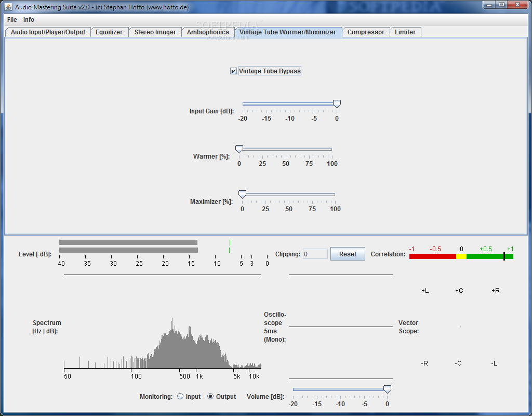Go to the Compressor tab
Screen dimensions: 532x416
[366, 32]
